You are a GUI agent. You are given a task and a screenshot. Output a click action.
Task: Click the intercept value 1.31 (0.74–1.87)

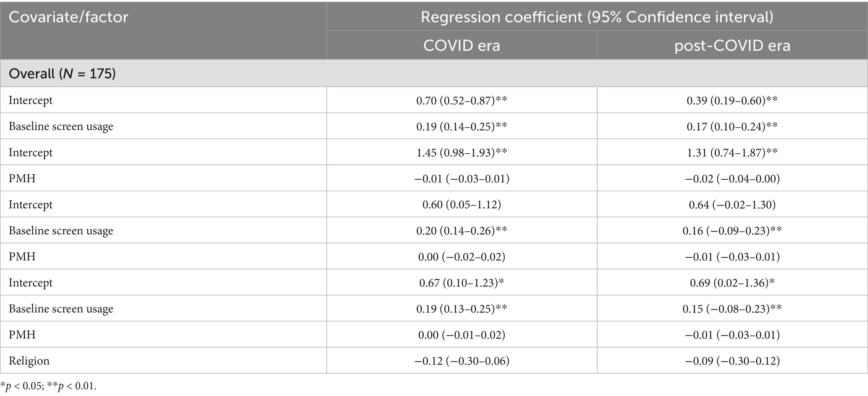(x=732, y=152)
